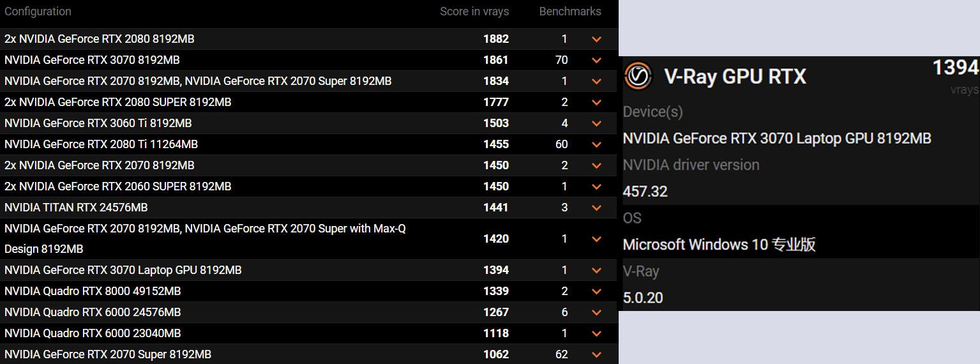Select the NVIDIA Quadro RTX 6000 24576MB entry
980x364 pixels.
93,312
